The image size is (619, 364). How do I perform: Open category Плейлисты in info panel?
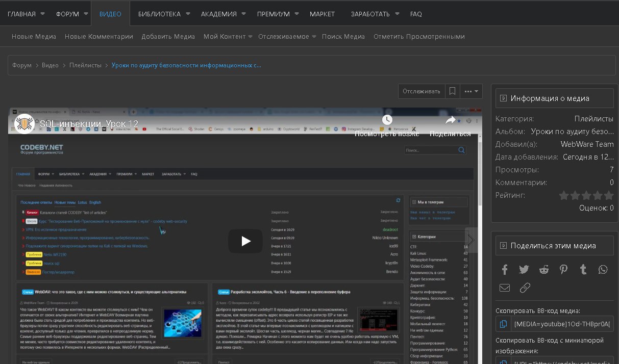coord(594,119)
